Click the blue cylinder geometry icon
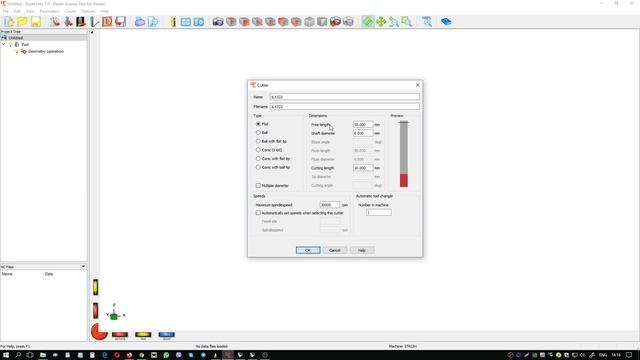This screenshot has height=360, width=640. [x=140, y=22]
